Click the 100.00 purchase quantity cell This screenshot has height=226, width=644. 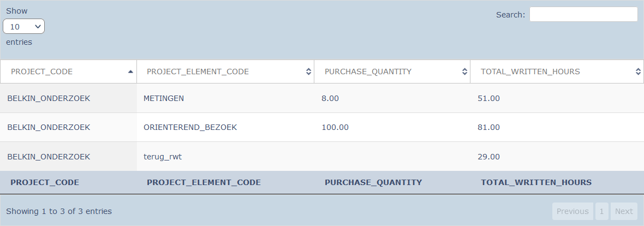pyautogui.click(x=335, y=127)
